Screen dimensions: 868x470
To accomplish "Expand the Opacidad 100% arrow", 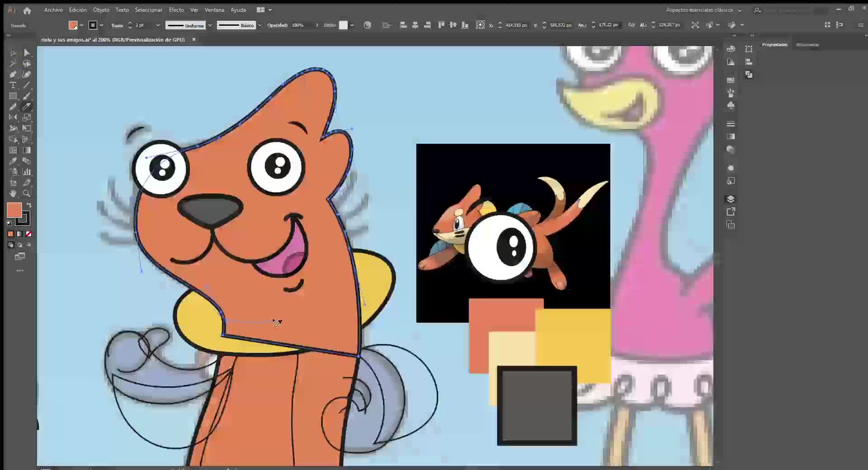I will [x=317, y=25].
